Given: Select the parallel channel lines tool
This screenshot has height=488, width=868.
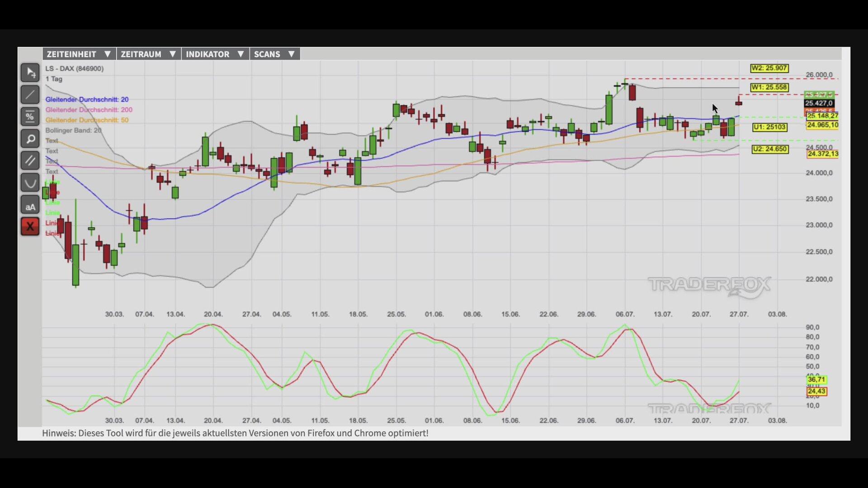Looking at the screenshot, I should click(x=30, y=160).
